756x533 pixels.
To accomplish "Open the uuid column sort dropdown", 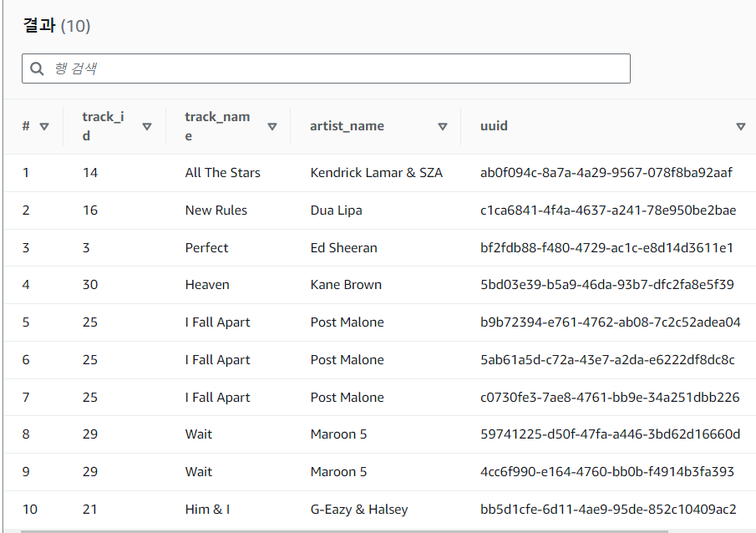I will pyautogui.click(x=741, y=126).
